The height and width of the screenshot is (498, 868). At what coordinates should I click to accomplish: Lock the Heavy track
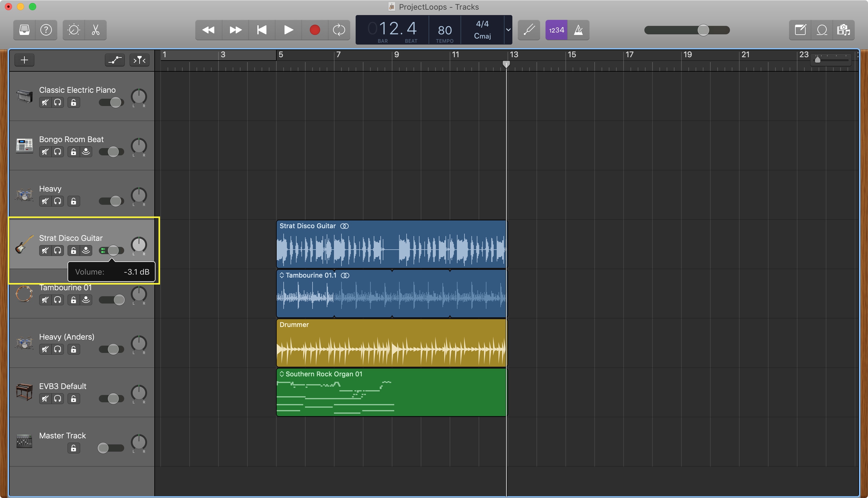73,201
